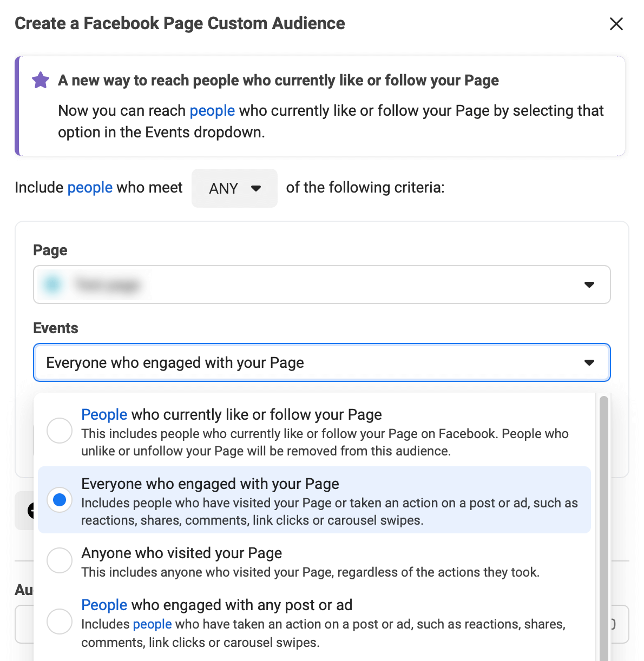
Task: Select engaged with any post or ad radio
Action: click(60, 622)
